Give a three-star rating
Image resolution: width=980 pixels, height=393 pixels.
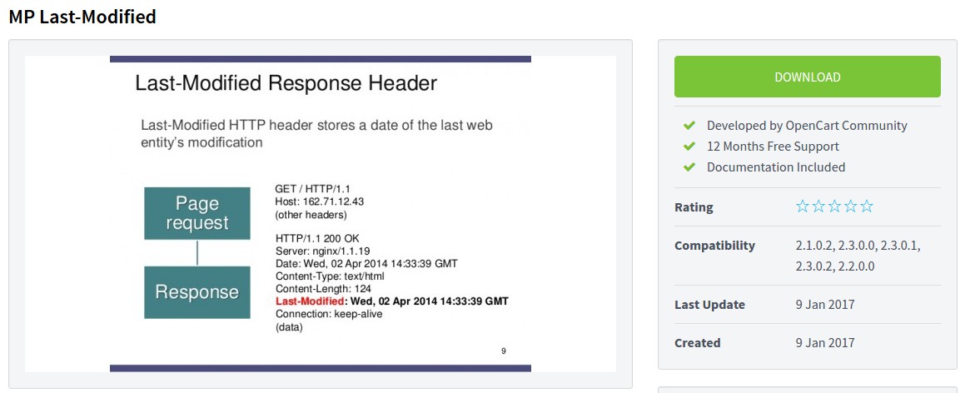click(x=834, y=206)
